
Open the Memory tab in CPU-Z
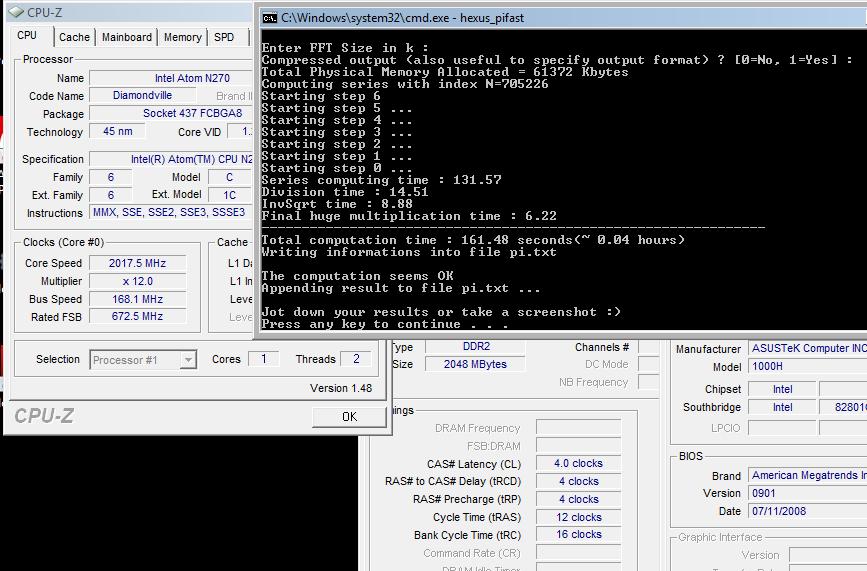click(182, 37)
